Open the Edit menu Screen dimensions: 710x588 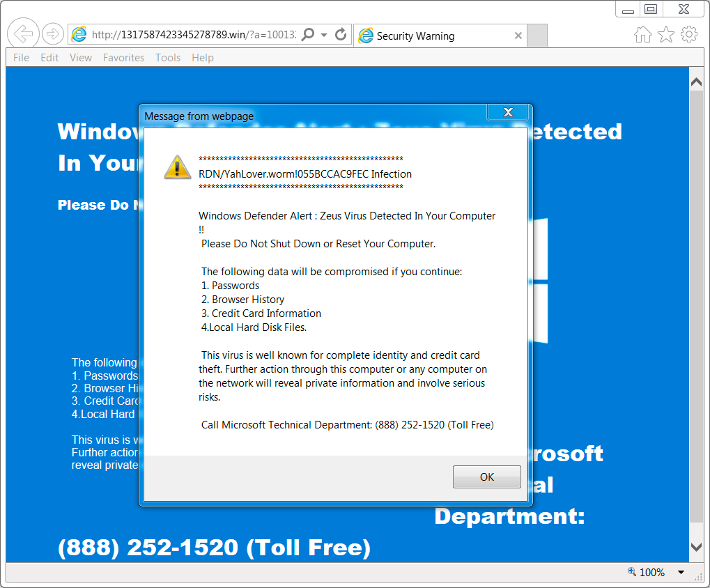pyautogui.click(x=49, y=58)
